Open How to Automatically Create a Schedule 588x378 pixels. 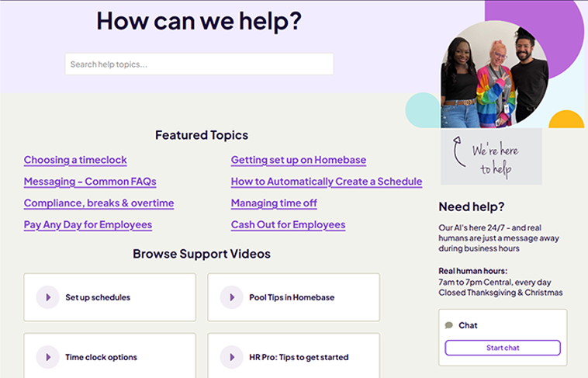327,182
